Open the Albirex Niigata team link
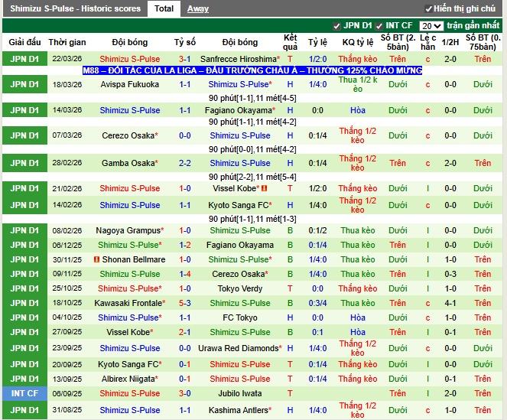Screen dimensions: 507x420 (128, 379)
